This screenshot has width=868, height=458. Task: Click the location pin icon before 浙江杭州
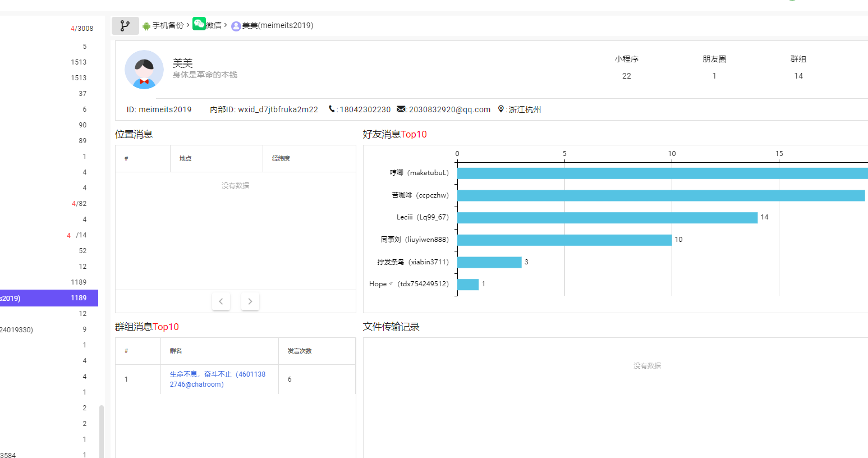click(501, 109)
